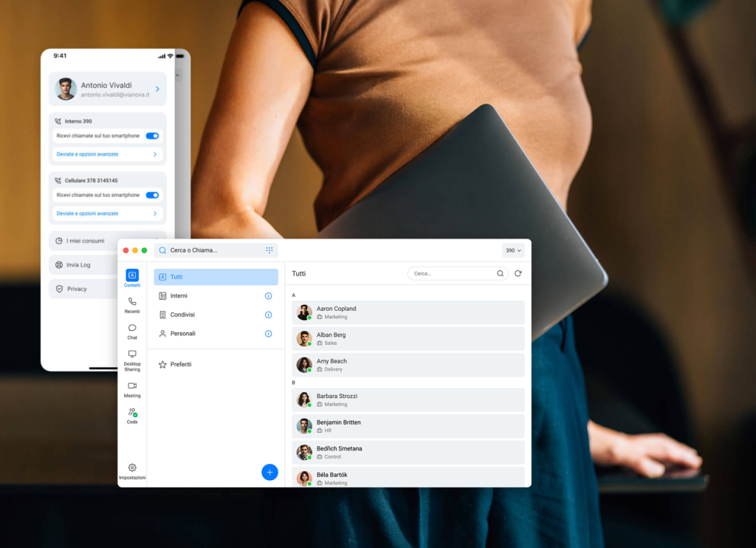
Task: Open the 390 extension dropdown
Action: tap(513, 250)
